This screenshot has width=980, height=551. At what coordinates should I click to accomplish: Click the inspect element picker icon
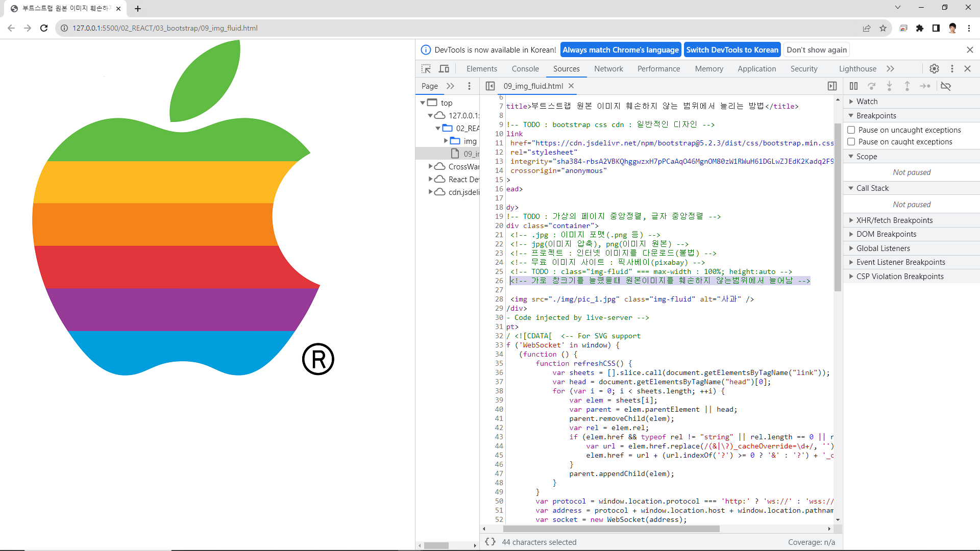[426, 69]
